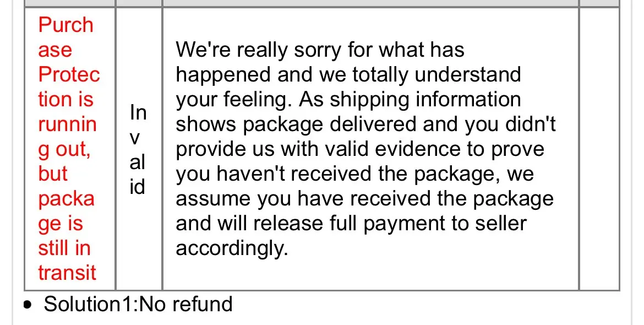Click the red text 'g out,'
The image size is (644, 325).
click(x=64, y=150)
